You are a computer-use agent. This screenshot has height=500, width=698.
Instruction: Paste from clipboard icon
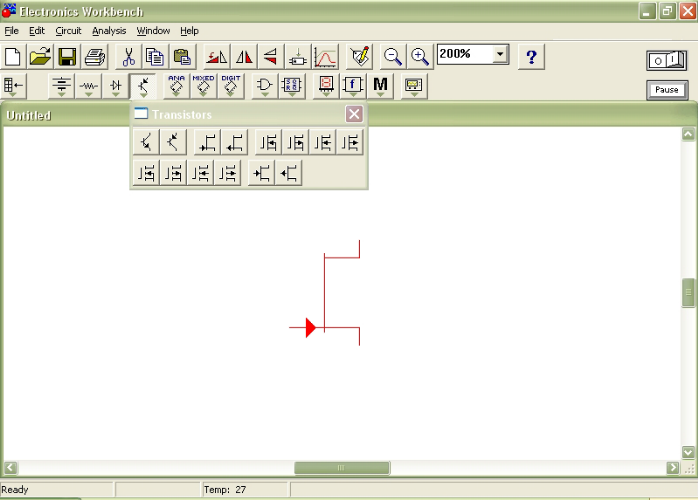coord(183,57)
